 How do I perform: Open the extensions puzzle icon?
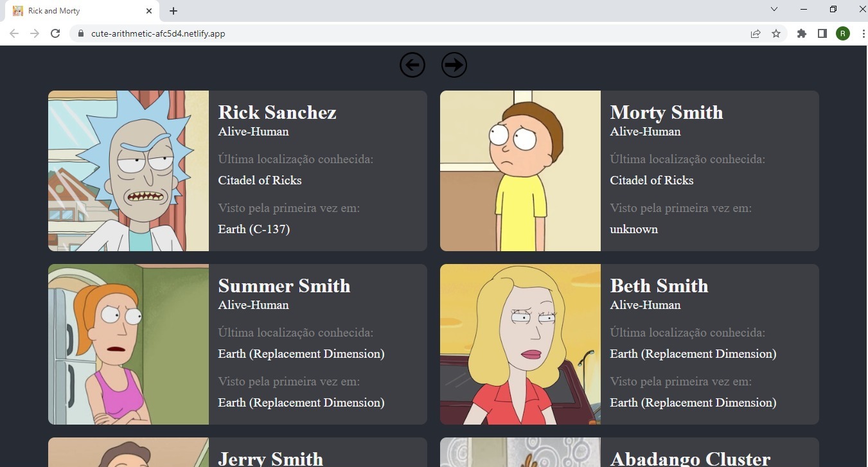[801, 33]
